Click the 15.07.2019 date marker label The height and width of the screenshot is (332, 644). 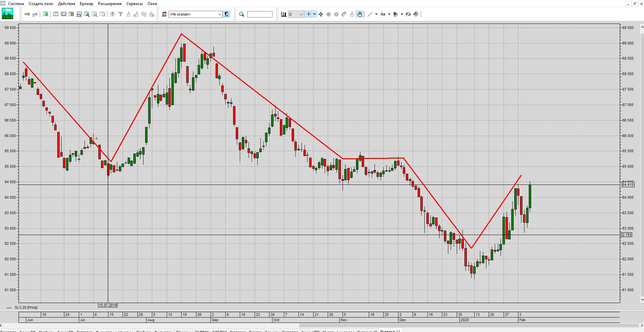pos(108,305)
